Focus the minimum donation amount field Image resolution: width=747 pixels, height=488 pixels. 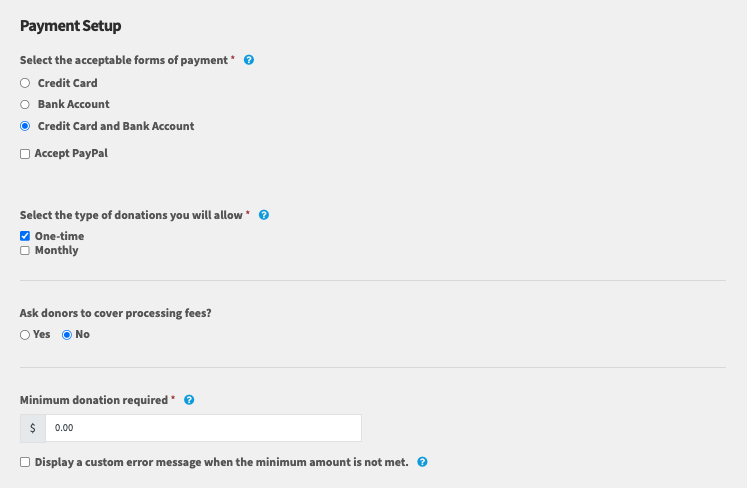tap(203, 428)
